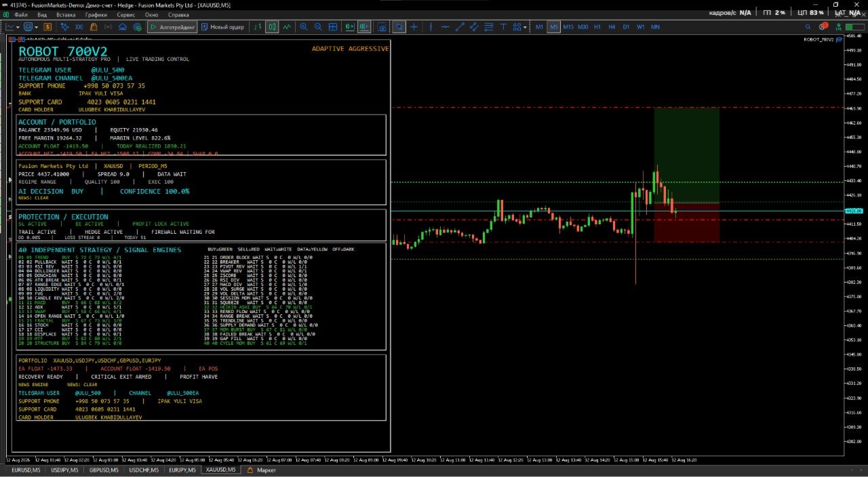Image resolution: width=868 pixels, height=477 pixels.
Task: Open the market shopping bag icon
Action: 94,27
